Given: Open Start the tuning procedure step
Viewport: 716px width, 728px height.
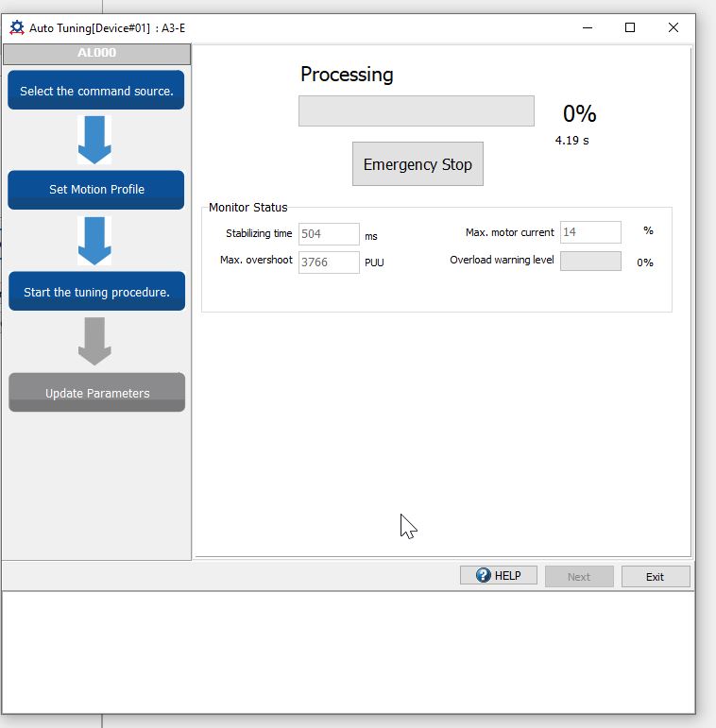Looking at the screenshot, I should 96,291.
